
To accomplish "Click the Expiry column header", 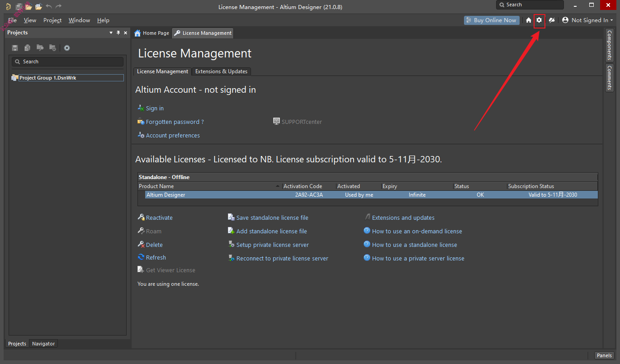I will click(417, 186).
